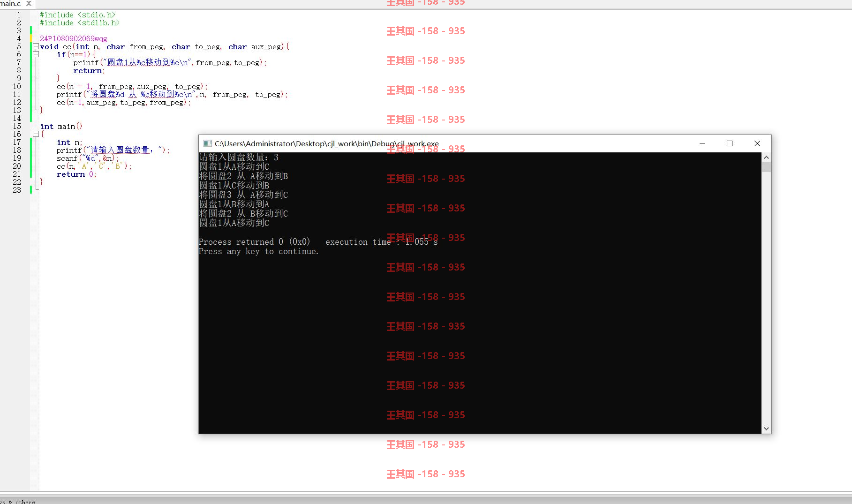Click the recursive call 'cc(n-1,aux_peg,to_peg,from_peg);'
852x504 pixels.
[124, 103]
